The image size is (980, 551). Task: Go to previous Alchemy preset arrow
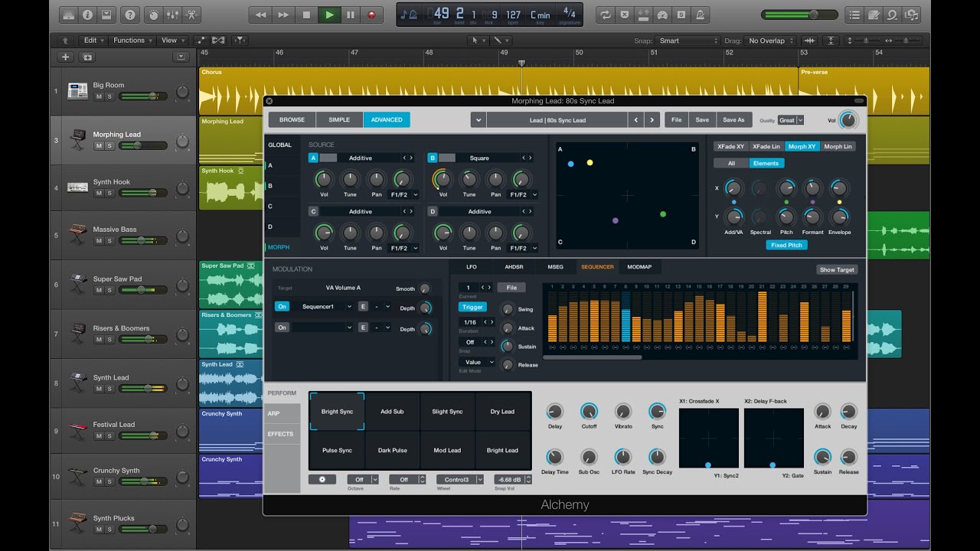point(635,119)
